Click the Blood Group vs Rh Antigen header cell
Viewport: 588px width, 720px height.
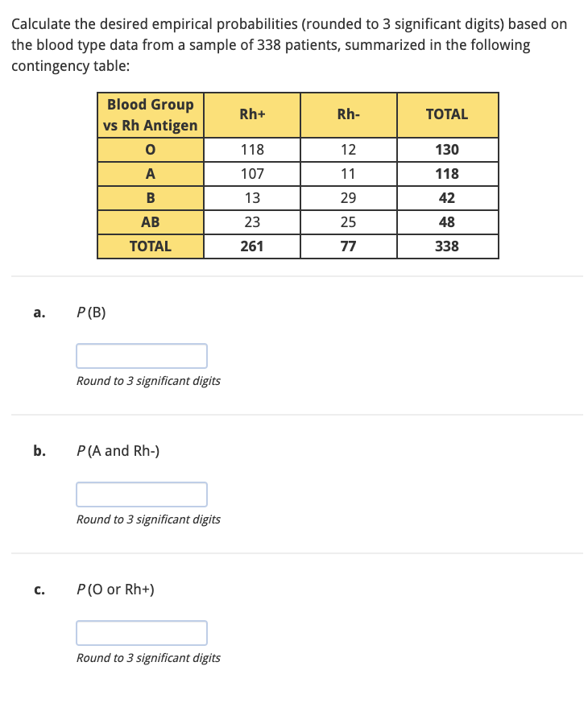coord(149,114)
